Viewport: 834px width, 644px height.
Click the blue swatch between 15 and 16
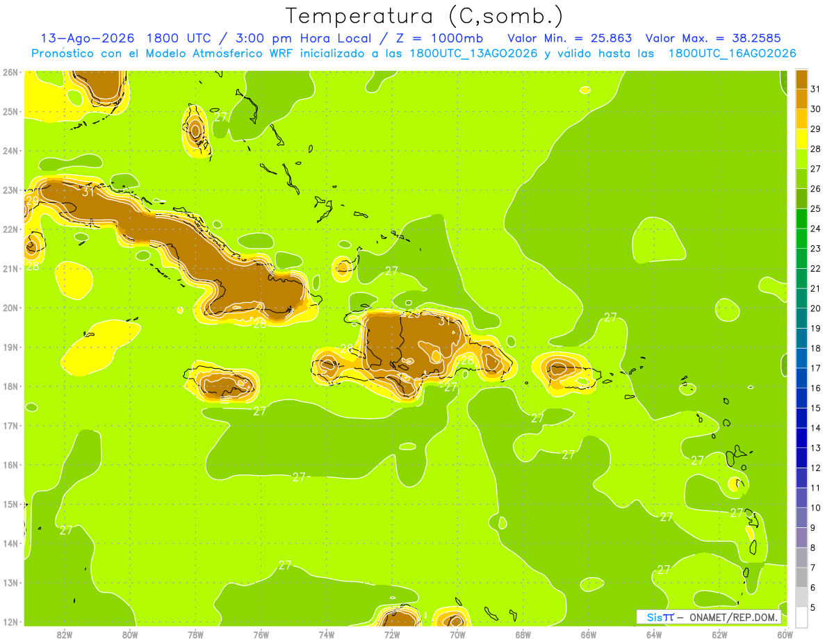[x=801, y=397]
